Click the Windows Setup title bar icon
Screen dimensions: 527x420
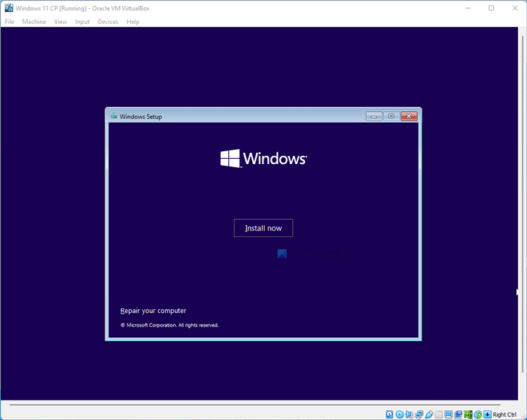pyautogui.click(x=114, y=116)
